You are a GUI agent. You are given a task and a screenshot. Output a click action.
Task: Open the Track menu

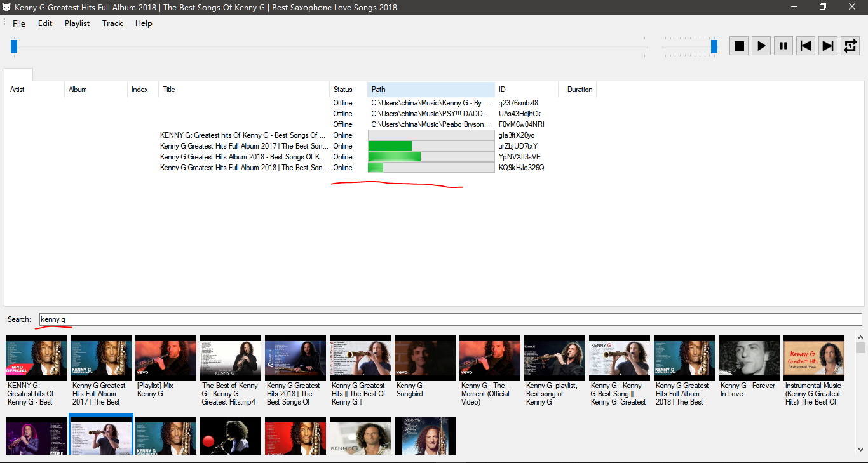click(x=112, y=23)
